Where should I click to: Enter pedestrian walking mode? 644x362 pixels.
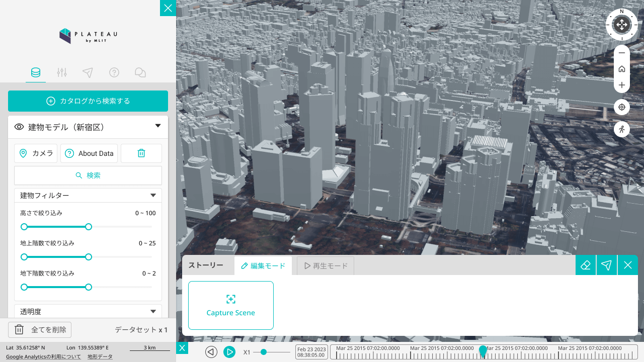point(622,129)
